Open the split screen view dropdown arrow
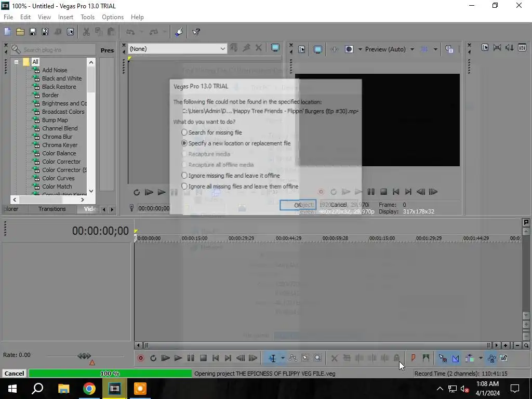 coord(360,49)
